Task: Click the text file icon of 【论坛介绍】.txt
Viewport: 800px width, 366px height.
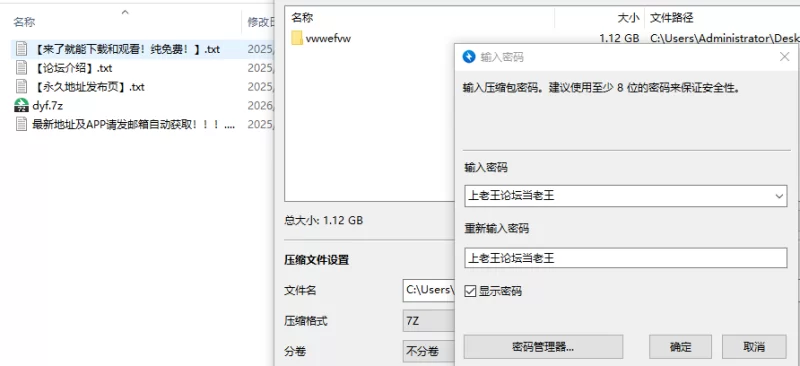Action: [21, 68]
